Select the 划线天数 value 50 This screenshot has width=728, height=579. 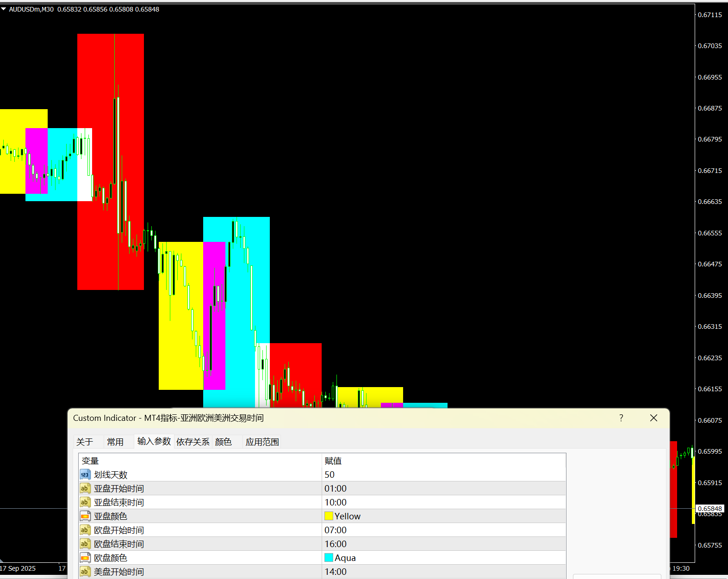(330, 474)
